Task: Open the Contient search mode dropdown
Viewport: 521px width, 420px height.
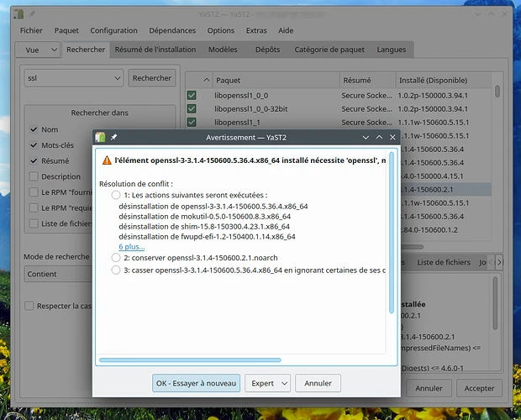Action: [x=58, y=274]
